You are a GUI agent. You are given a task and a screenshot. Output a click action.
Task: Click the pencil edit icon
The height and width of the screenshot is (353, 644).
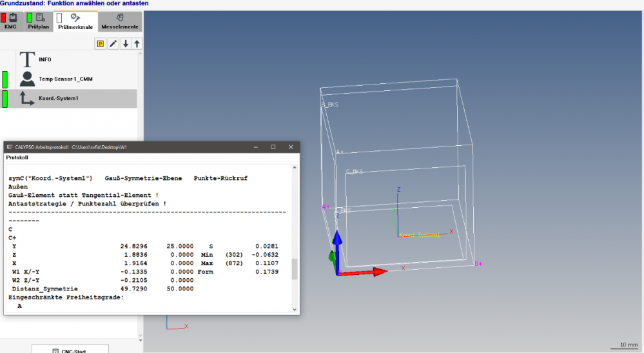pyautogui.click(x=113, y=43)
